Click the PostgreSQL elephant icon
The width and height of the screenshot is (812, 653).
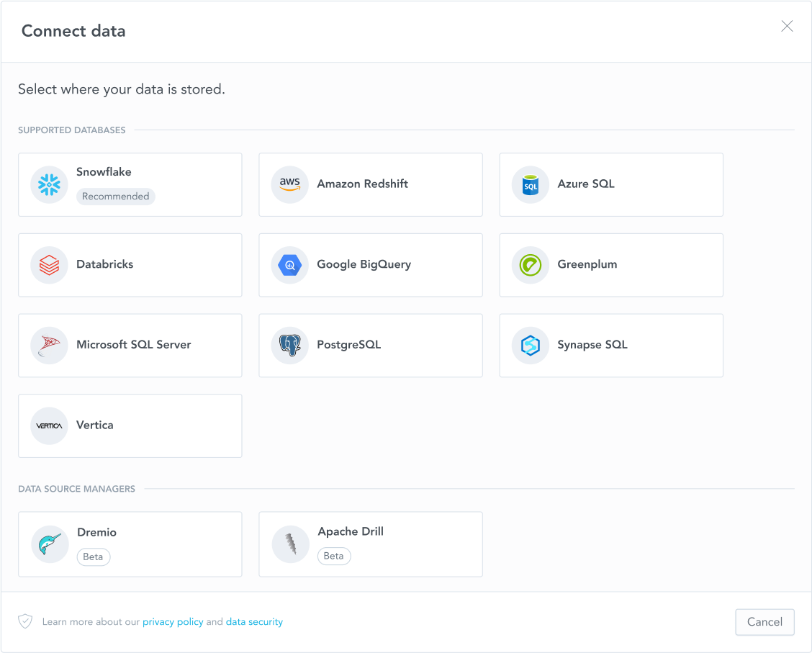tap(289, 345)
